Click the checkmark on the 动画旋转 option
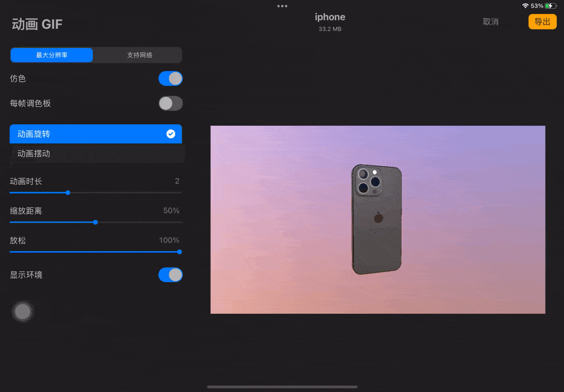The image size is (564, 392). [x=171, y=133]
